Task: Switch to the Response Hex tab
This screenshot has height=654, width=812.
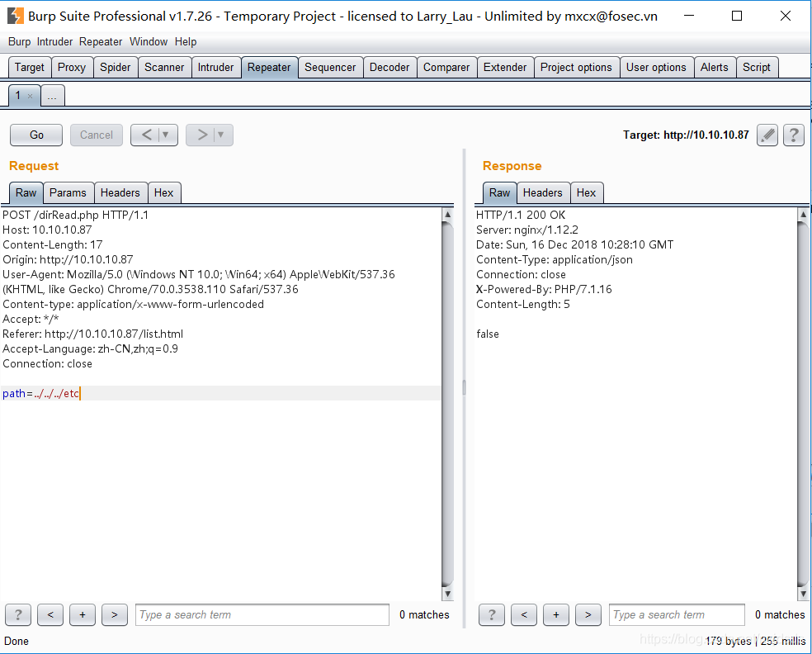Action: click(586, 192)
